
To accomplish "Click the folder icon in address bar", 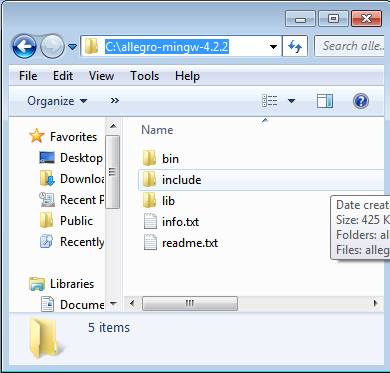I will [91, 46].
